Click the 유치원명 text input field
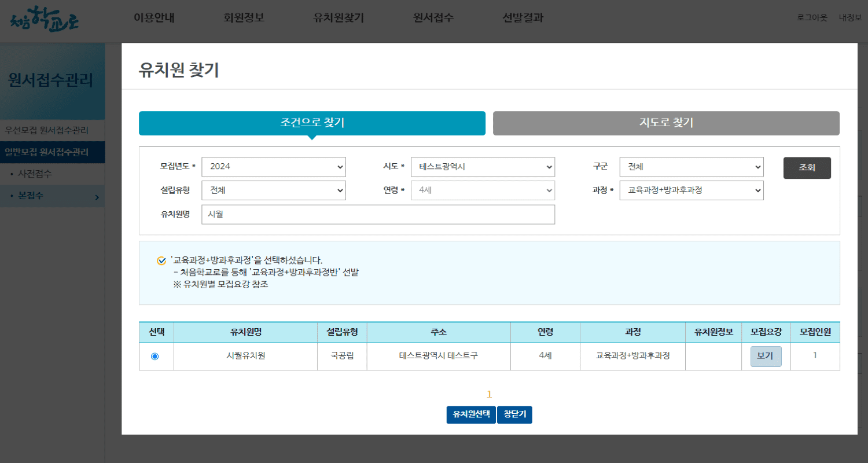This screenshot has width=868, height=463. 377,214
